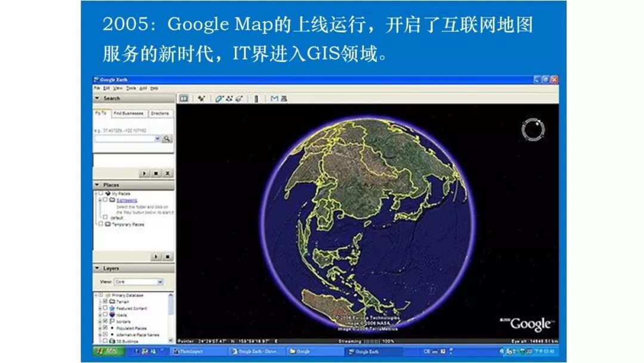Screen dimensions: 644x363
Task: Expand the Populated Places tree node
Action: [100, 328]
